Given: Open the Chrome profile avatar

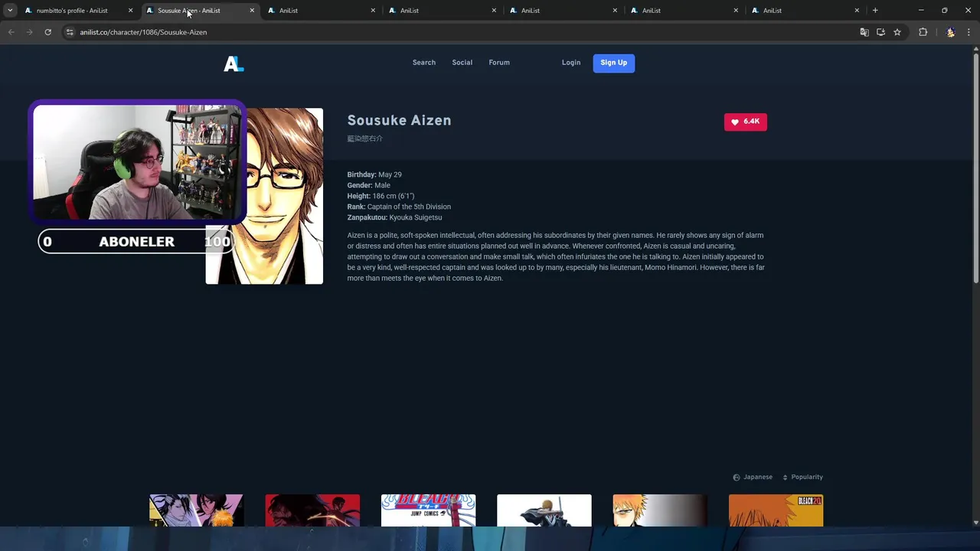Looking at the screenshot, I should tap(950, 32).
